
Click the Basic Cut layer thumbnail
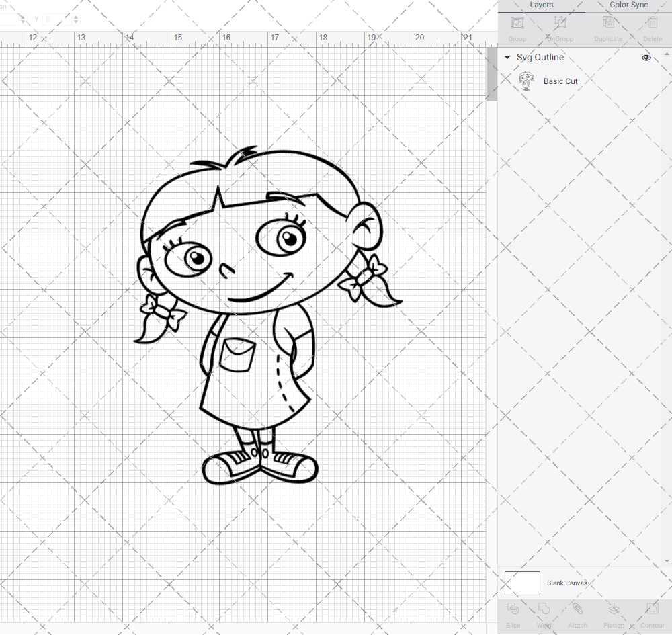pos(527,81)
